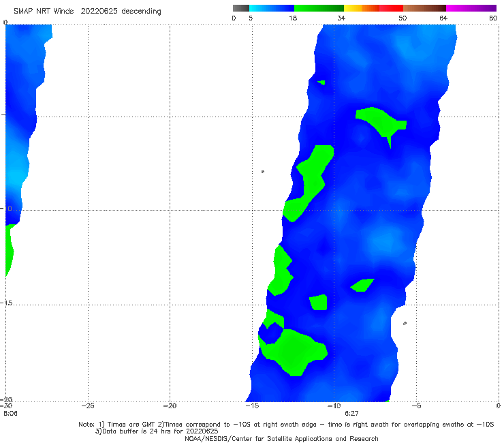This screenshot has width=504, height=443.
Task: Select the red color bar segment
Action: tap(391, 8)
